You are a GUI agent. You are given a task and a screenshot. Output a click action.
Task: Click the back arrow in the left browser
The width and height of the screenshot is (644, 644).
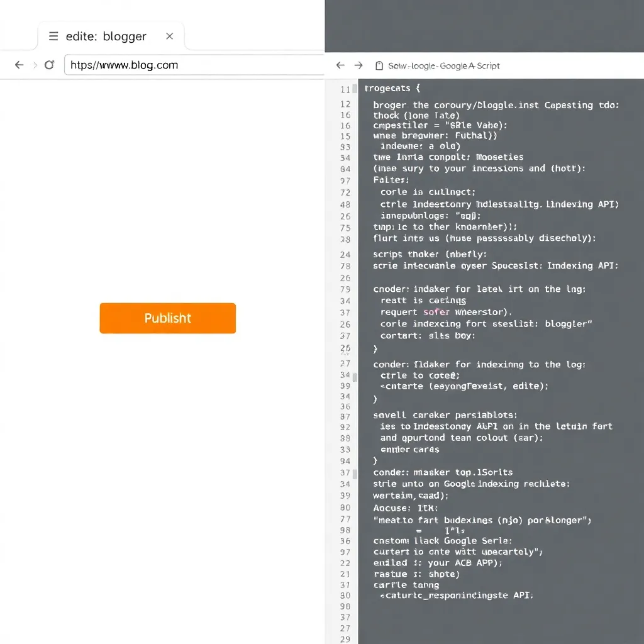point(19,65)
